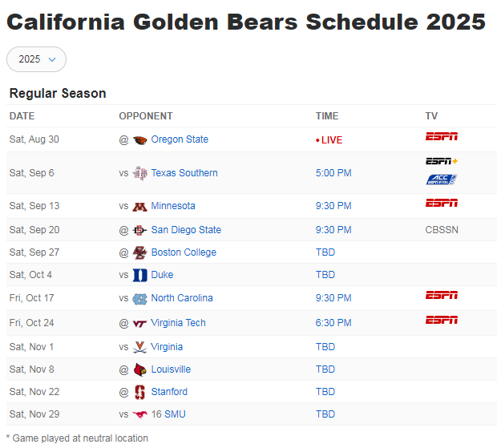Click the Texas Southern team logo
Viewport: 497px width, 448px height.
point(139,173)
